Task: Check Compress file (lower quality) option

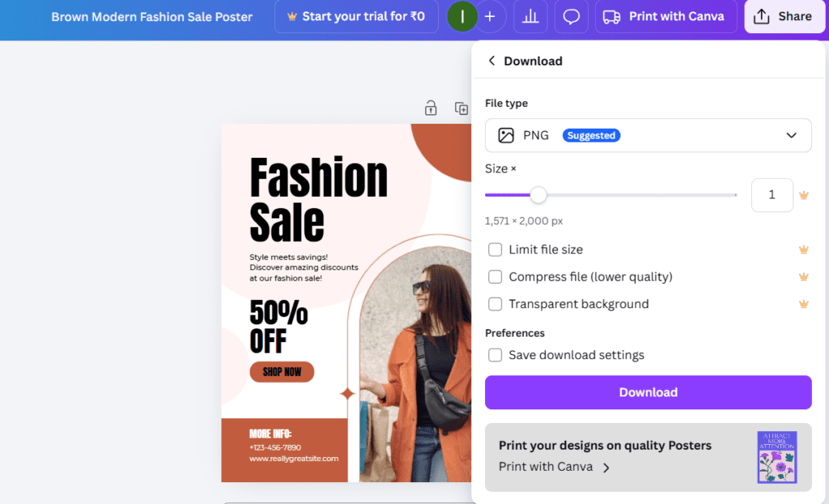Action: (x=495, y=277)
